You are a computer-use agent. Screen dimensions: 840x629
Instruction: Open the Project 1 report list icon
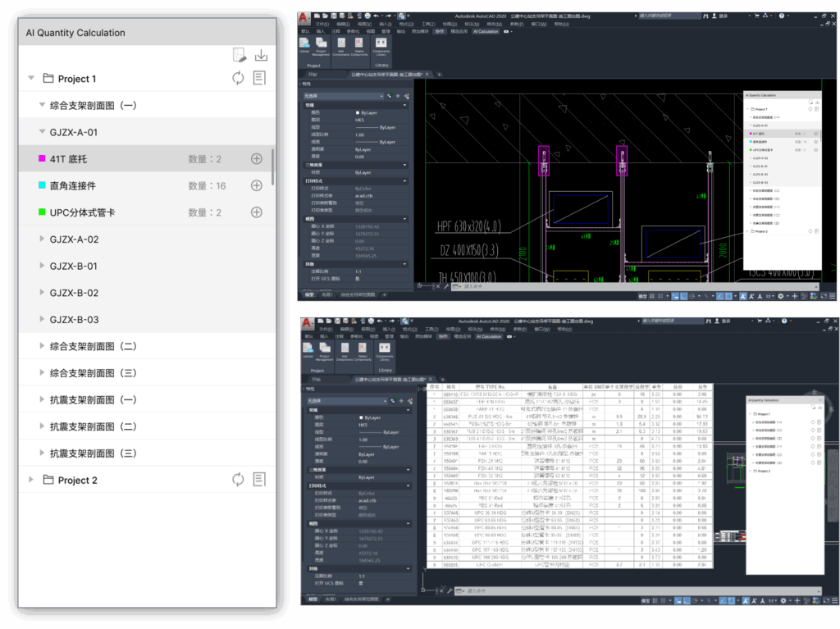259,79
